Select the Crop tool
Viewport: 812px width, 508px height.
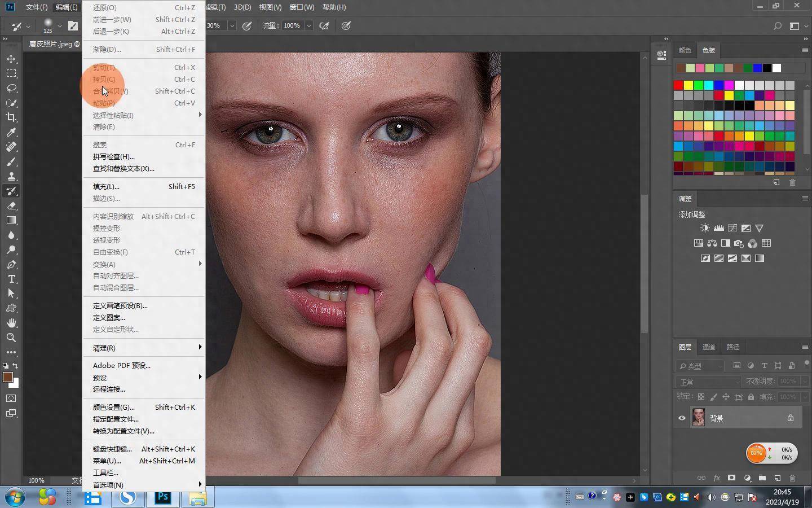[x=11, y=117]
